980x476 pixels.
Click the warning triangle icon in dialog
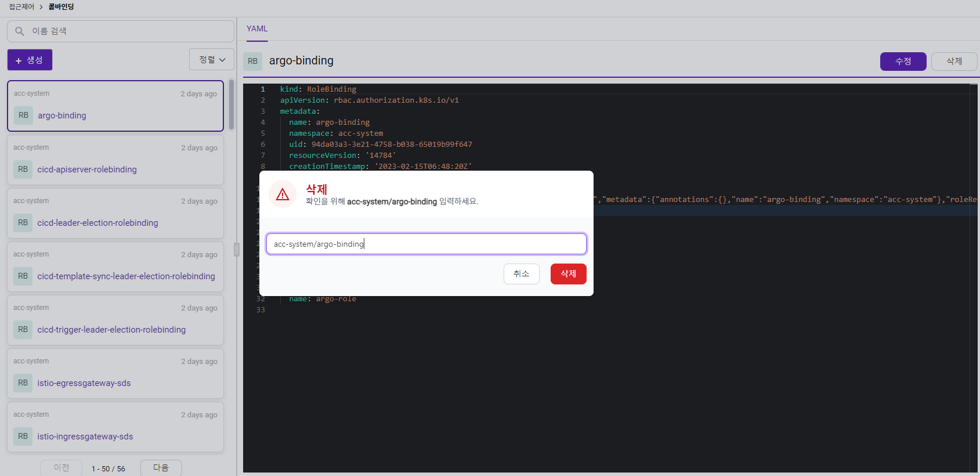point(283,194)
